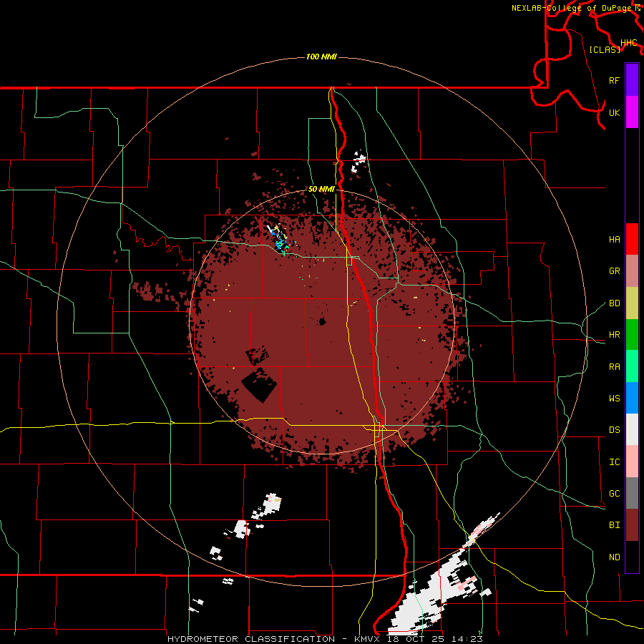The height and width of the screenshot is (644, 644).
Task: Click the magenta UK legend color swatch
Action: (632, 112)
